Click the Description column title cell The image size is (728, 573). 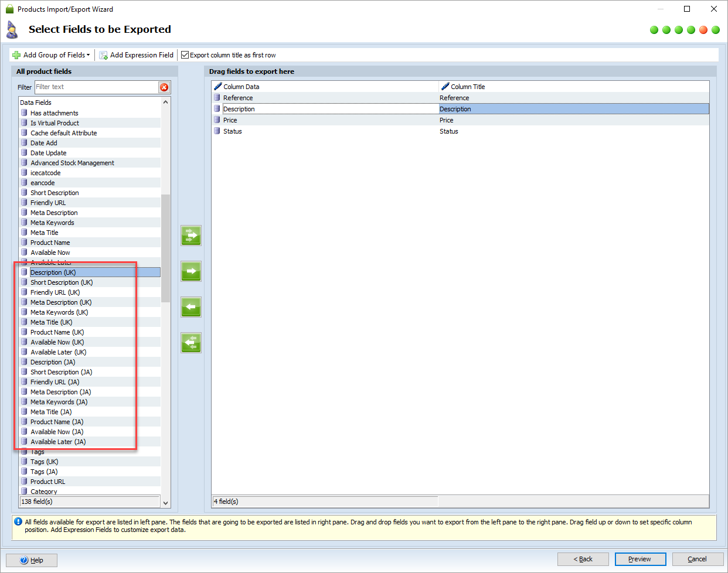point(574,108)
